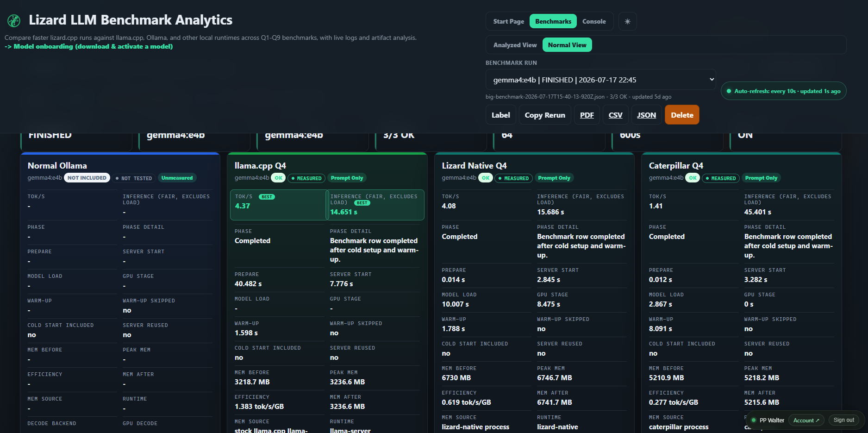The height and width of the screenshot is (433, 868).
Task: Click NOT INCLUDED badge on Normal Ollama
Action: [87, 178]
